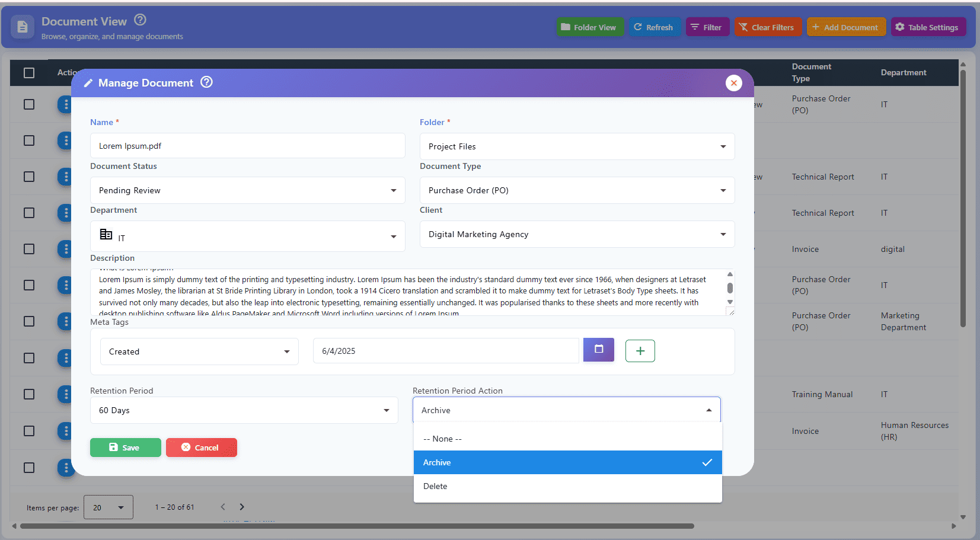Save the document changes
This screenshot has width=980, height=540.
pyautogui.click(x=125, y=448)
